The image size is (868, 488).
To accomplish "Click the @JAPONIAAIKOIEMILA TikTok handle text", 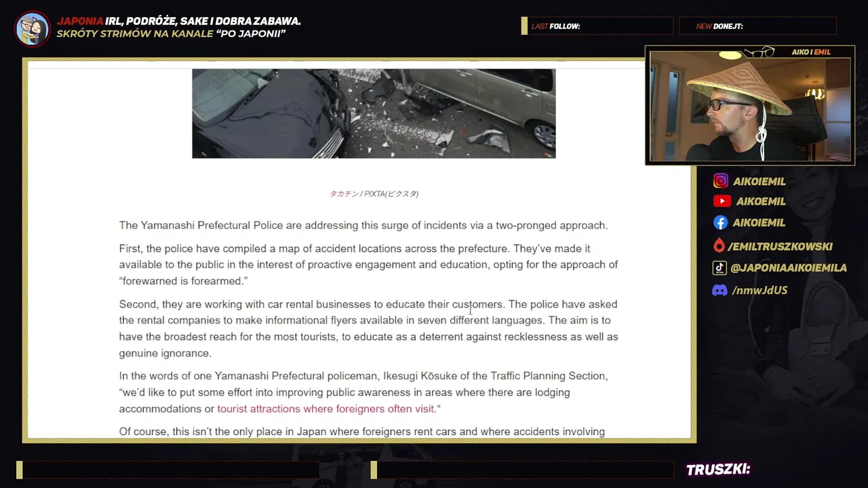I will point(789,268).
